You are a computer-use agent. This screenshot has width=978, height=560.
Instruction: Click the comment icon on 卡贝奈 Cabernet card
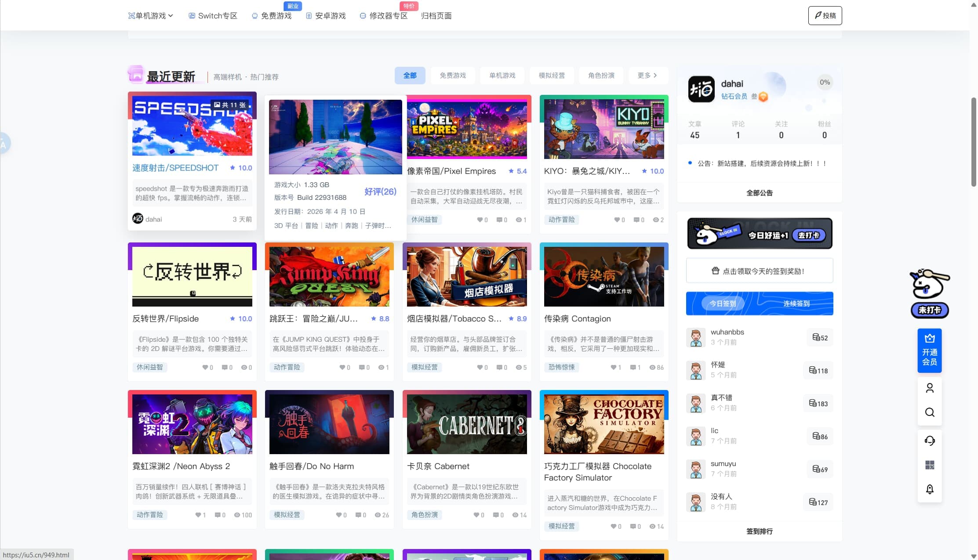496,515
